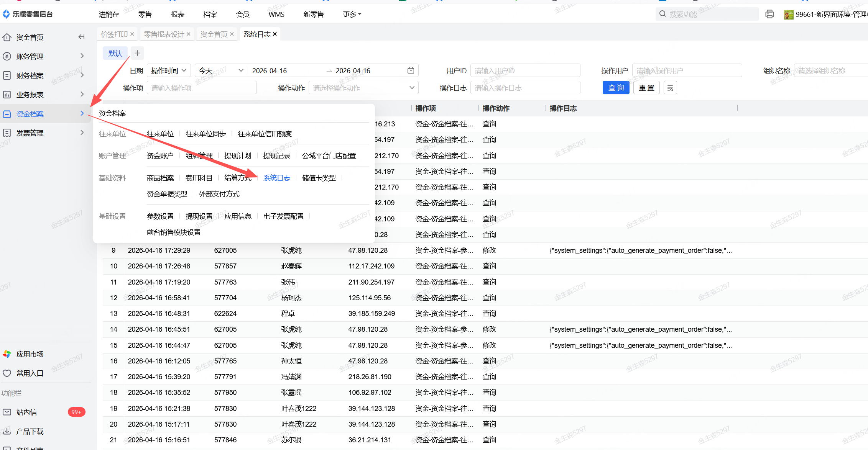Switch to the 资金首页 tab
The image size is (868, 450).
coord(214,34)
